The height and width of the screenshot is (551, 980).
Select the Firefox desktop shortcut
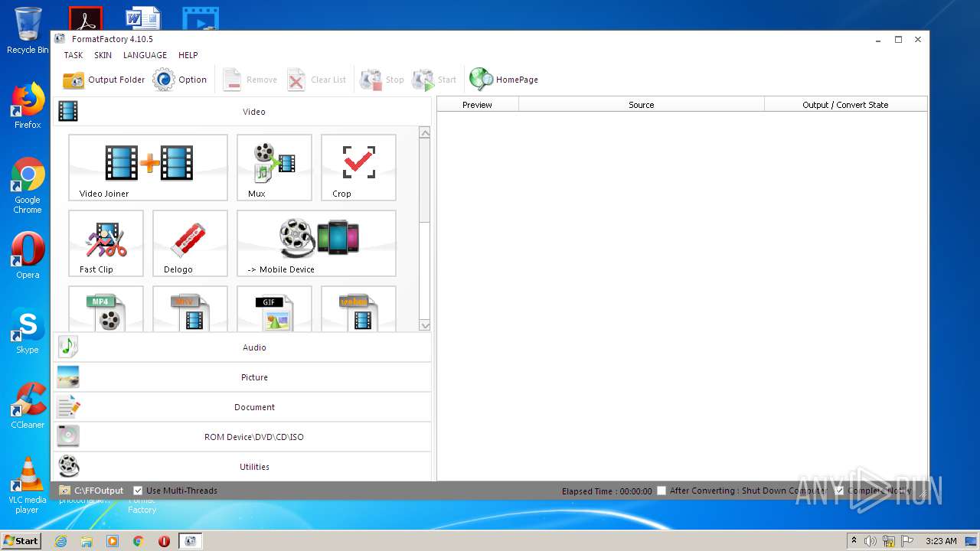pyautogui.click(x=28, y=106)
